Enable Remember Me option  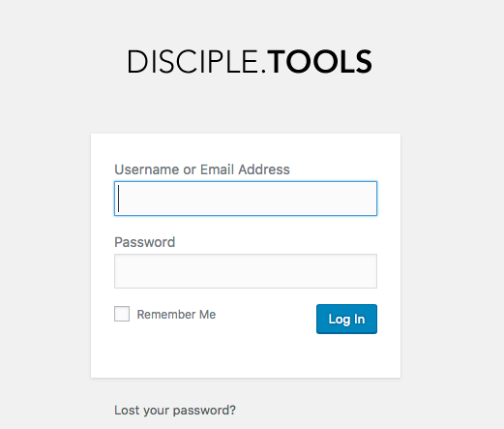tap(122, 314)
